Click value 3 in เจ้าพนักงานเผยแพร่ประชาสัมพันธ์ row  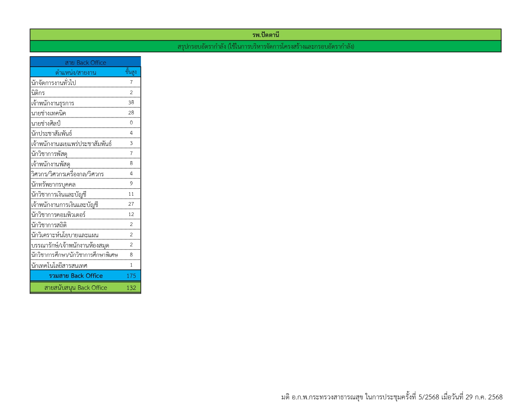(x=131, y=143)
